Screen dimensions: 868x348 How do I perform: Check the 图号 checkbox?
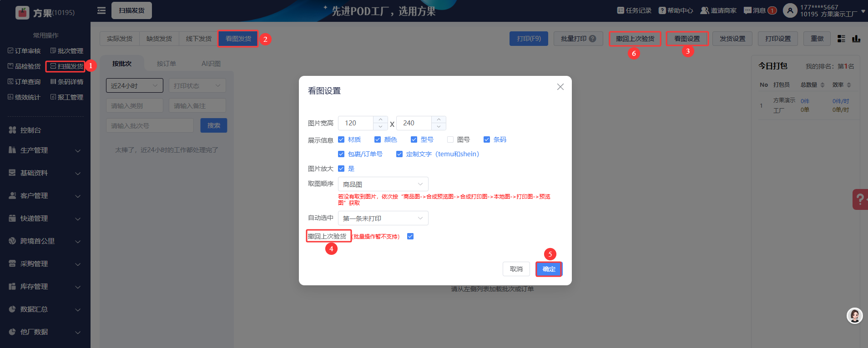click(x=450, y=139)
